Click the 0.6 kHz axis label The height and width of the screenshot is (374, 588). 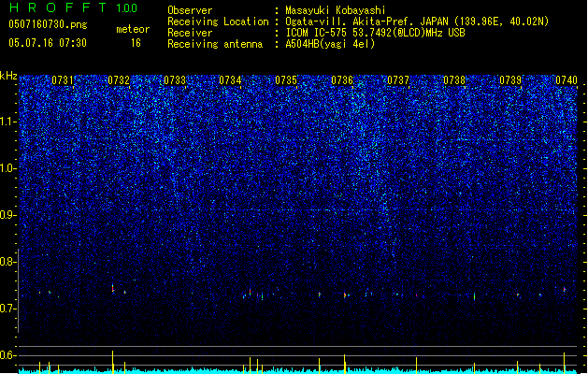7,355
